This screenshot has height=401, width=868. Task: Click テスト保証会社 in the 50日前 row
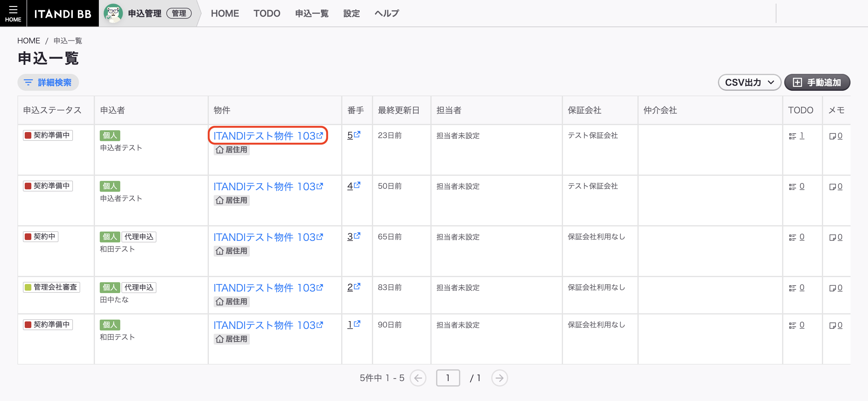593,186
